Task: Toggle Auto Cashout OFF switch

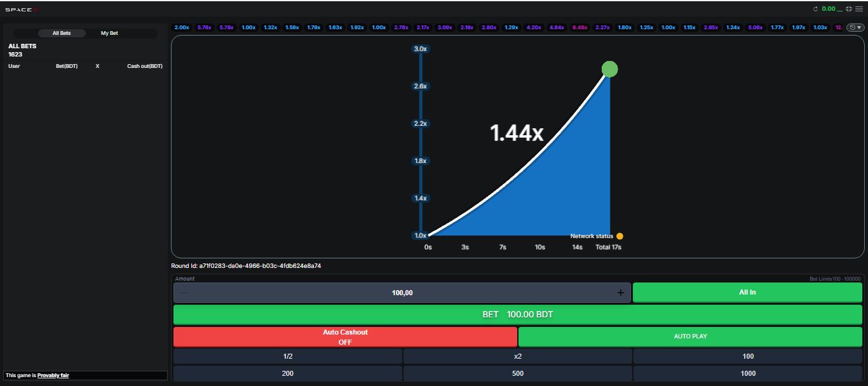Action: [345, 337]
